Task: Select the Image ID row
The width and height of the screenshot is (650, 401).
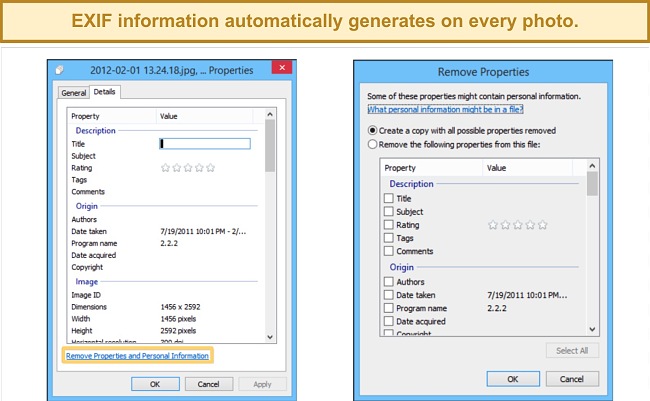Action: coord(166,295)
